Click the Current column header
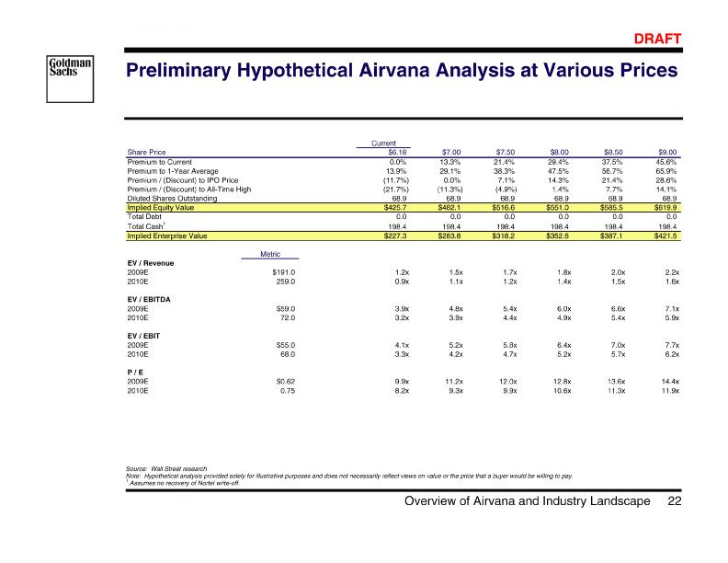The image size is (728, 563). click(383, 143)
